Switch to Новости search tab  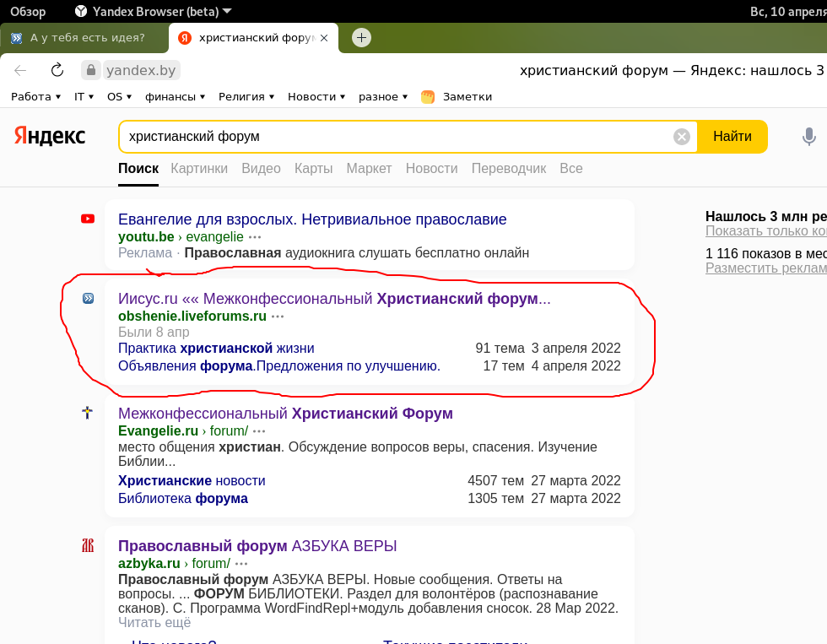coord(431,168)
